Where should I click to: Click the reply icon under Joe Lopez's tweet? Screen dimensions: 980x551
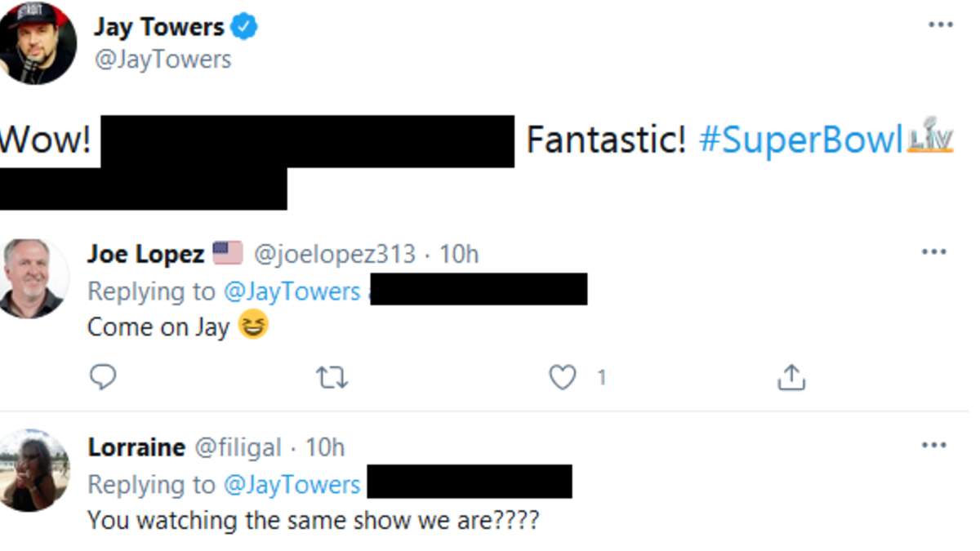(x=102, y=377)
